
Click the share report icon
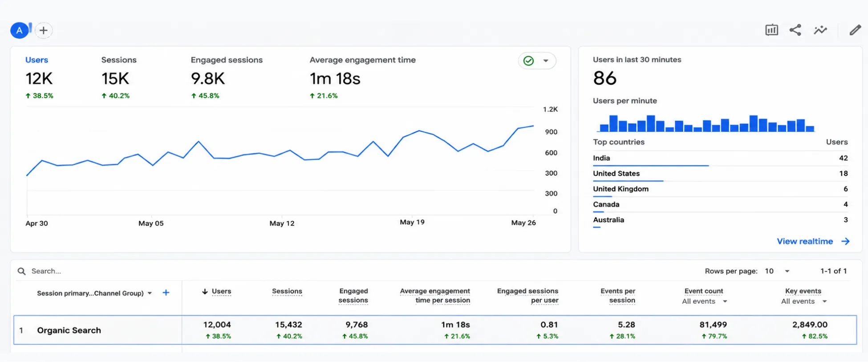tap(795, 30)
